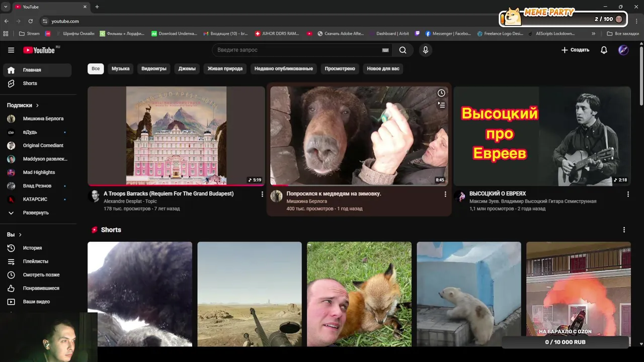Select the Видеоигры filter chip

[153, 68]
